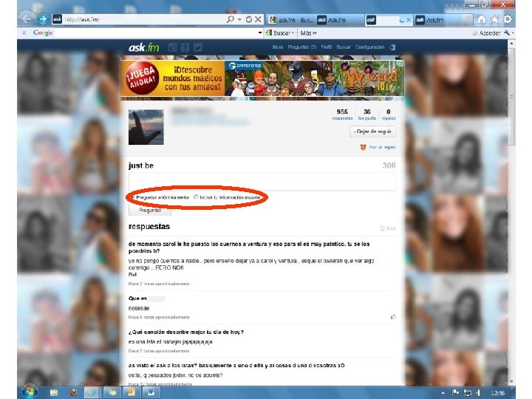Open the Outlook icon on the taskbar

tap(131, 392)
